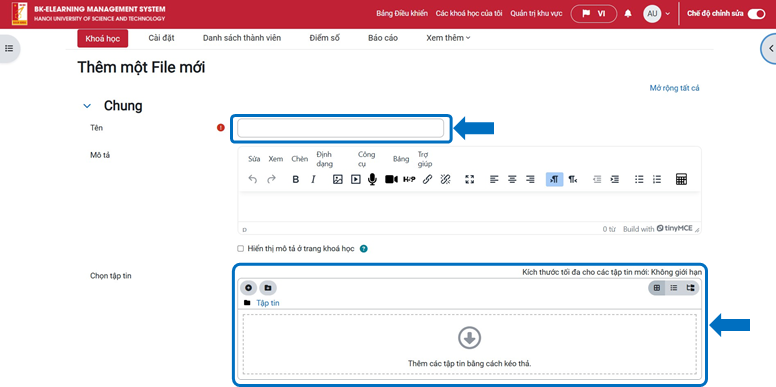Open Các khoá học của tôi

[x=469, y=14]
